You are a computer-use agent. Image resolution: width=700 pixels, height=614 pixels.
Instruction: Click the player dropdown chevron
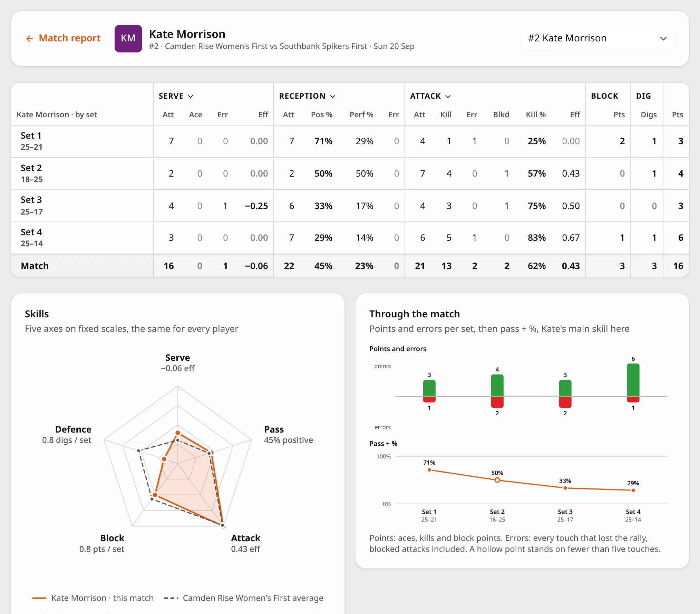663,38
